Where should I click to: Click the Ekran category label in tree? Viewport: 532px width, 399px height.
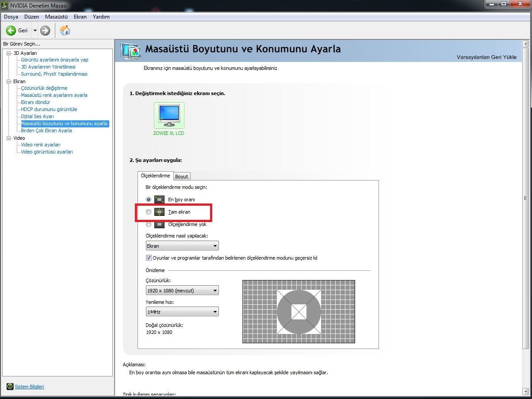coord(19,81)
